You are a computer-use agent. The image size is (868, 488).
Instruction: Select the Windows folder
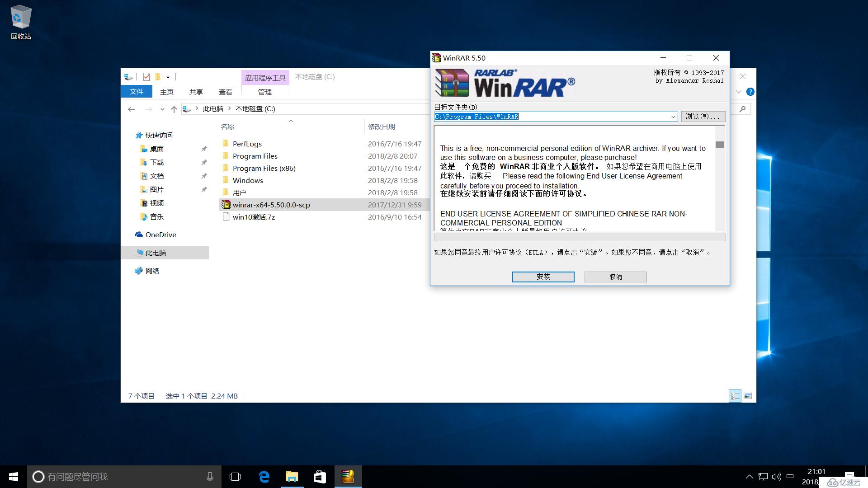(248, 180)
